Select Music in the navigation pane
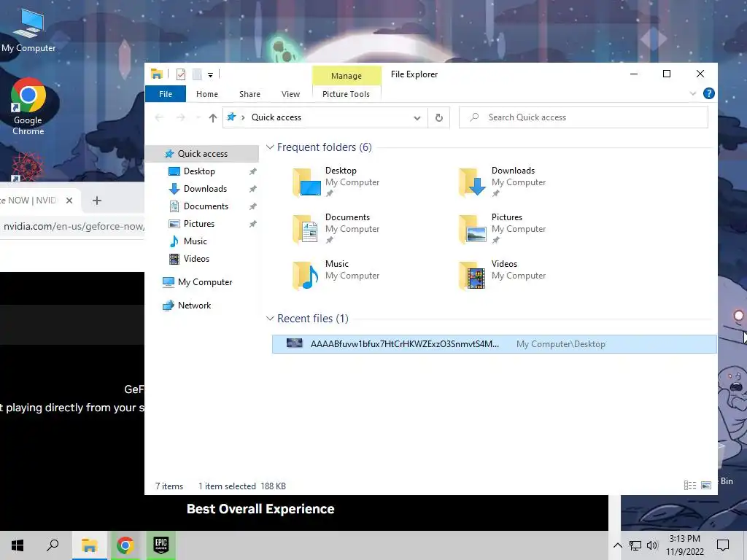The height and width of the screenshot is (560, 747). (x=195, y=241)
